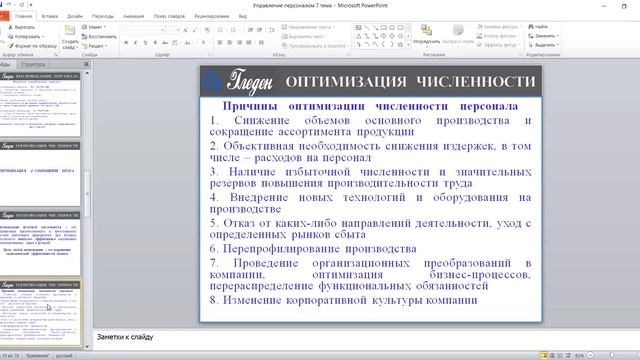Increase list indent level
640x360 pixels.
click(x=260, y=30)
